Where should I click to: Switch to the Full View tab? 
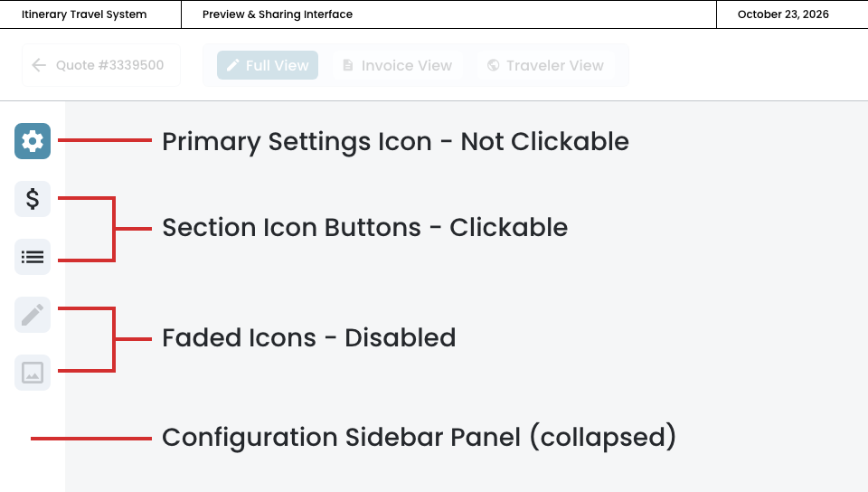(x=268, y=65)
